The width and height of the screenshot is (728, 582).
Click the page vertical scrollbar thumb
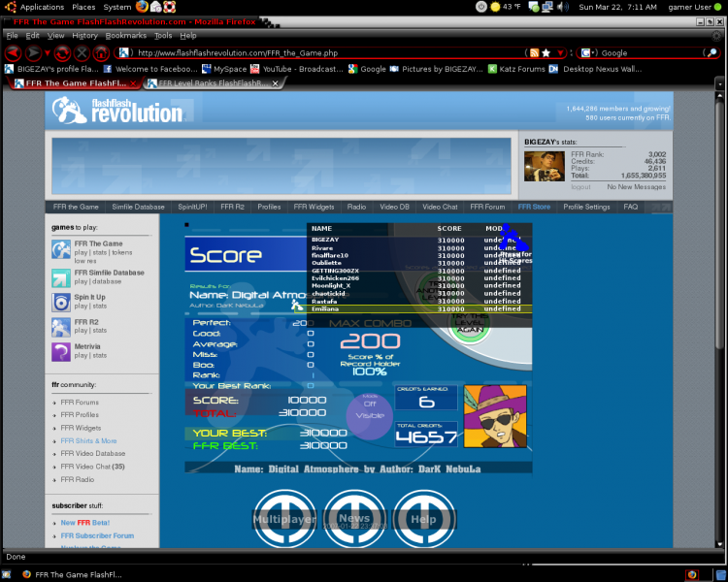719,225
